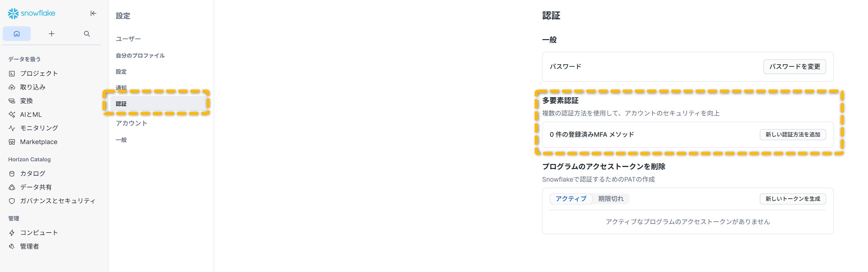Open ガバナンスとセキュリティ section

coord(58,201)
